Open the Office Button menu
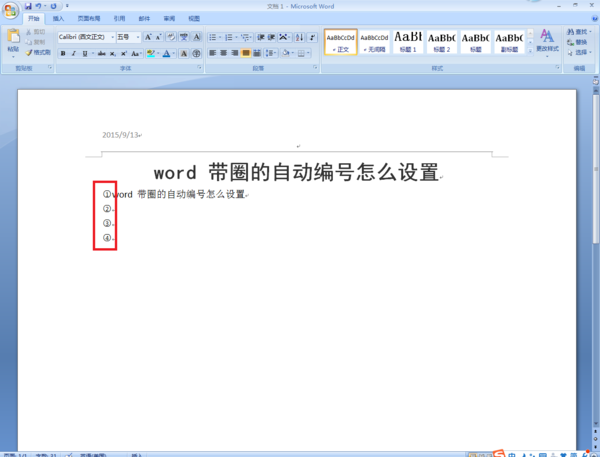 coord(11,11)
